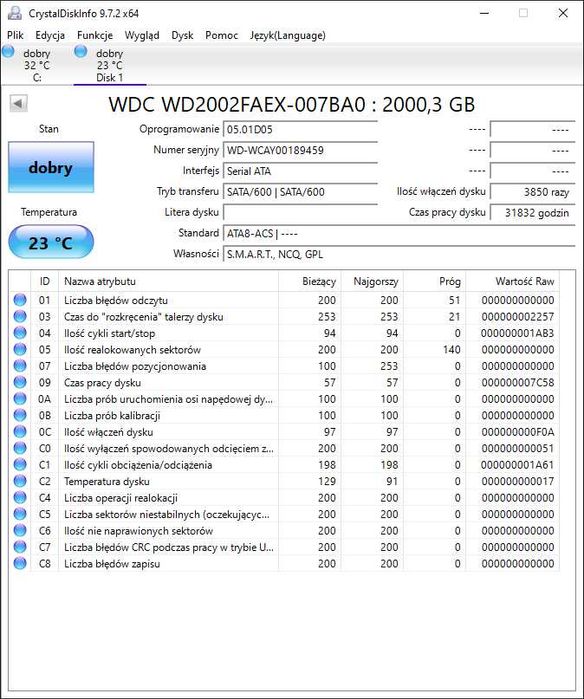584x699 pixels.
Task: Open the Edycja menu
Action: [x=50, y=35]
